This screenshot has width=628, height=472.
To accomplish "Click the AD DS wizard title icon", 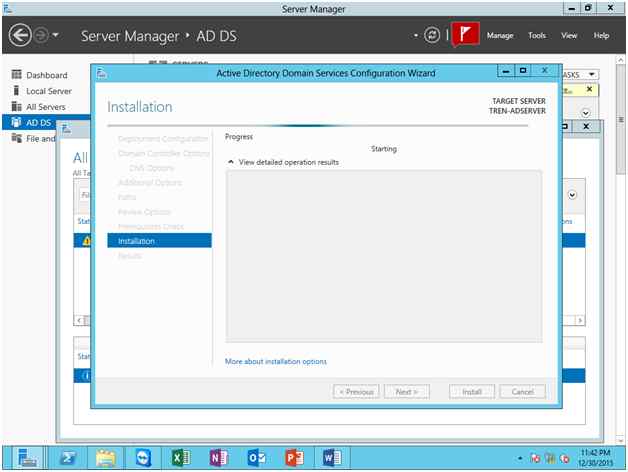I will click(x=102, y=73).
